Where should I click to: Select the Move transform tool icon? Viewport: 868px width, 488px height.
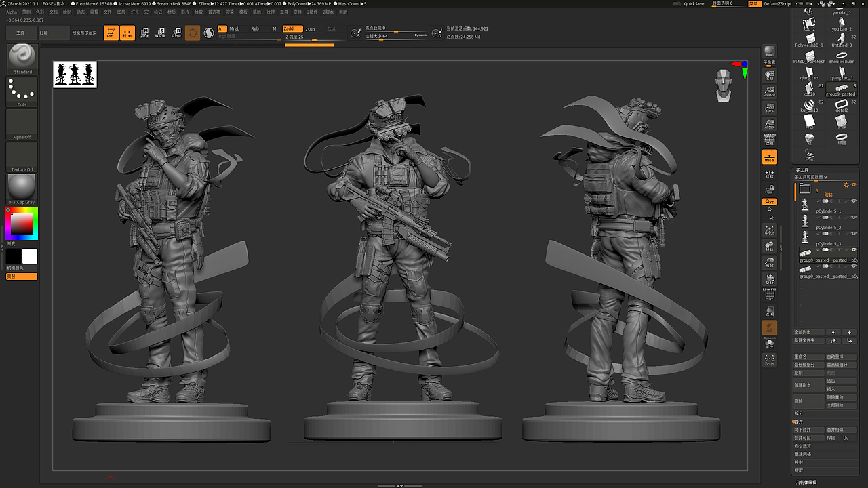point(144,33)
